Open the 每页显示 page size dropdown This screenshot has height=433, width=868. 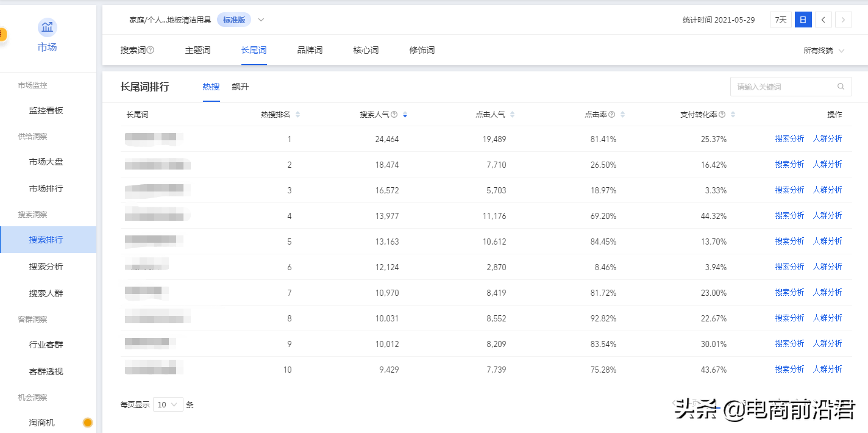point(168,404)
